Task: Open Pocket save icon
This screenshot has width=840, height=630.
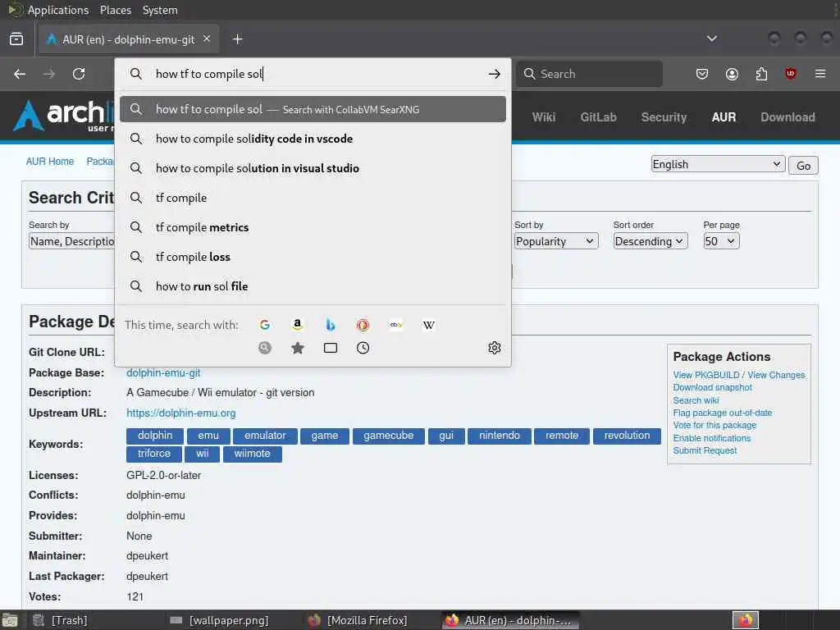Action: [x=702, y=73]
